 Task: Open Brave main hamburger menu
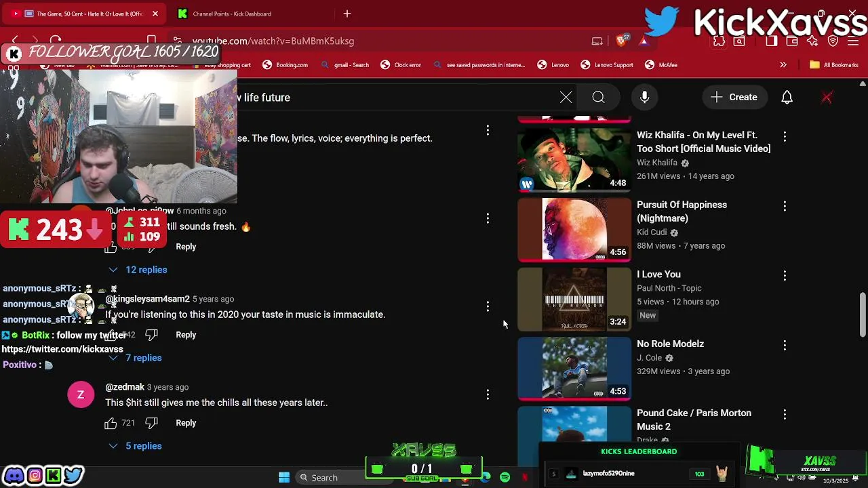click(x=854, y=41)
